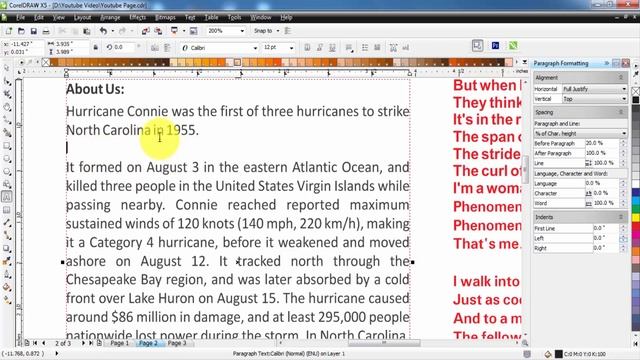The width and height of the screenshot is (640, 360).
Task: Open the Vertical alignment Top dropdown
Action: 595,99
